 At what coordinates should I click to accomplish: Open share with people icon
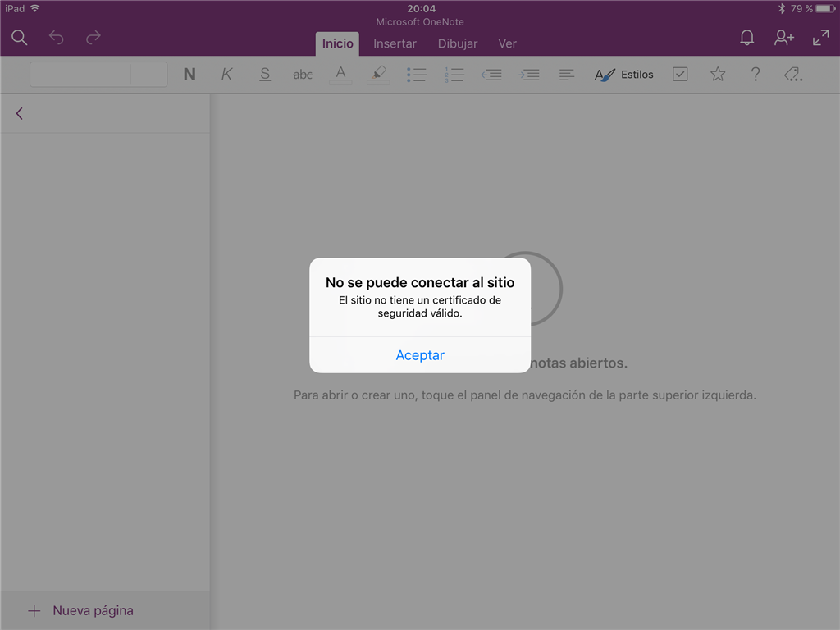pyautogui.click(x=783, y=38)
